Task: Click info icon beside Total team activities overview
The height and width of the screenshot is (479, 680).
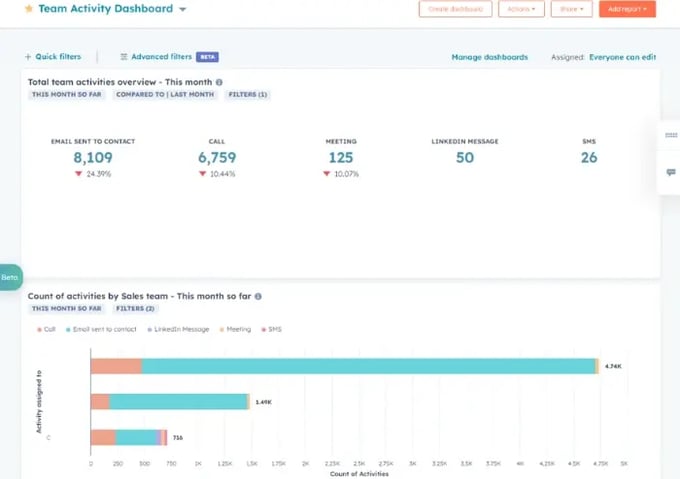Action: [219, 82]
